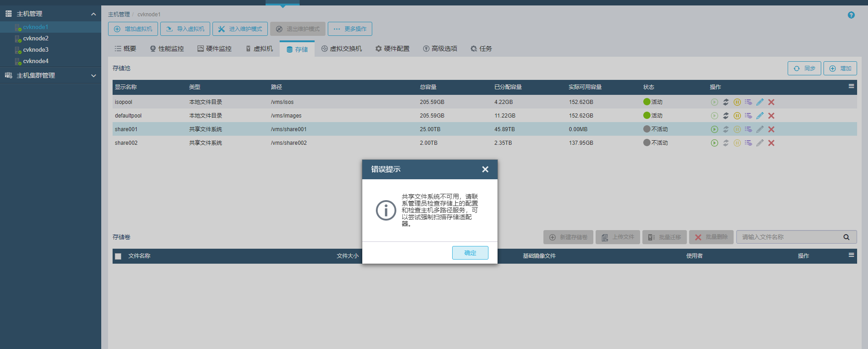This screenshot has width=868, height=349.
Task: Delete the defaultpool storage pool
Action: [x=771, y=116]
